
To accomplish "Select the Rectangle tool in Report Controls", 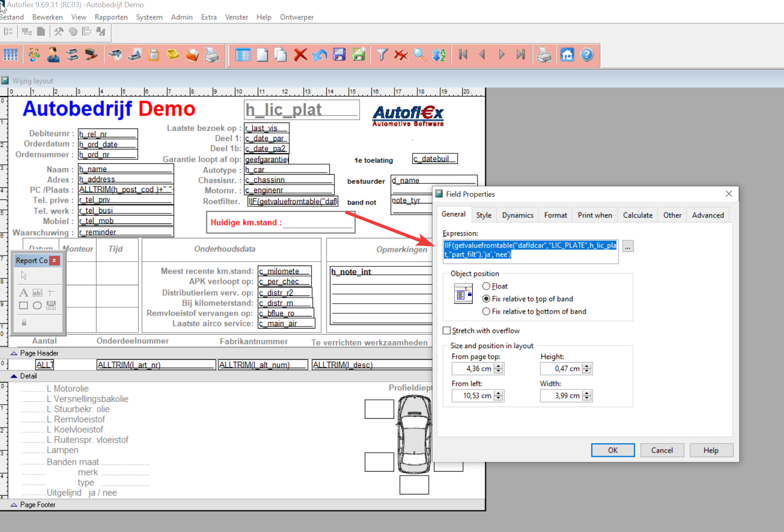I will click(24, 306).
